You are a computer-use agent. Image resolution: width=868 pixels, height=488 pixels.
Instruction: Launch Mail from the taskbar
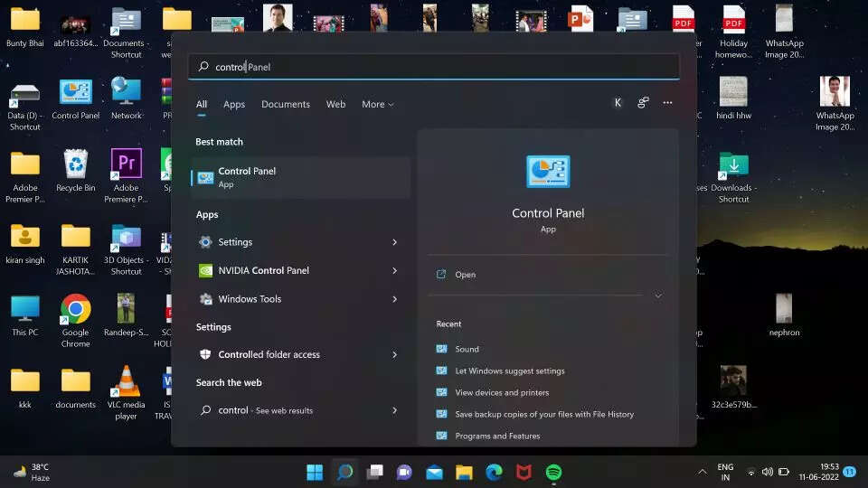[x=435, y=472]
